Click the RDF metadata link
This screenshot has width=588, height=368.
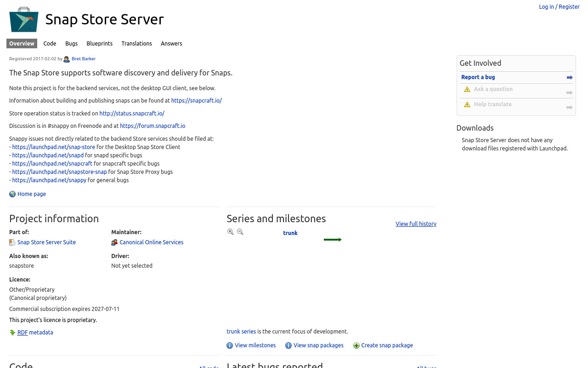[35, 333]
